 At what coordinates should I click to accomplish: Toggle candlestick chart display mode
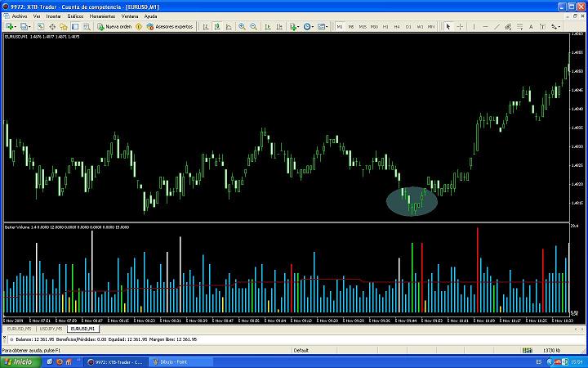(x=217, y=27)
